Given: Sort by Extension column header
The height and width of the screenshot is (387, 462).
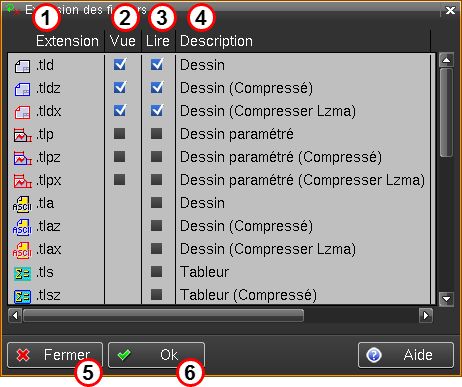Looking at the screenshot, I should [67, 41].
